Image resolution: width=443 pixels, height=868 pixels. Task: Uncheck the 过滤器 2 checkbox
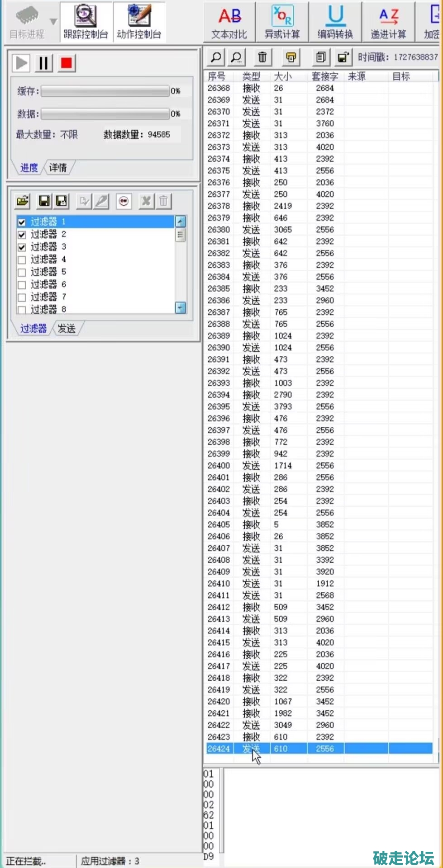click(22, 235)
